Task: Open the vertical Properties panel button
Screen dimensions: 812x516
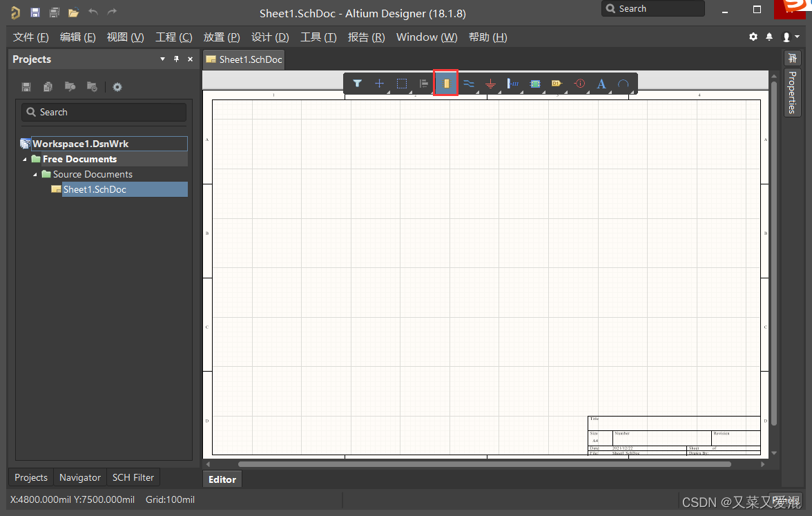Action: (x=792, y=91)
